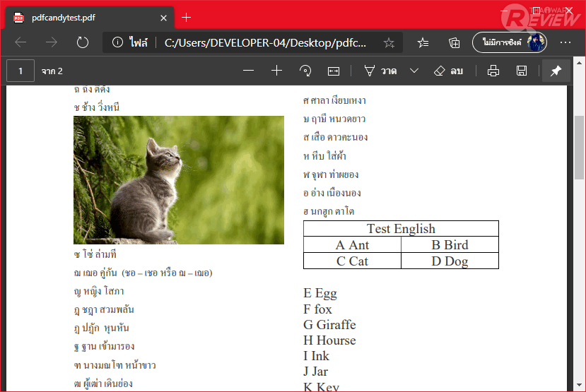Open the browser settings and more menu
This screenshot has width=586, height=392.
[566, 42]
